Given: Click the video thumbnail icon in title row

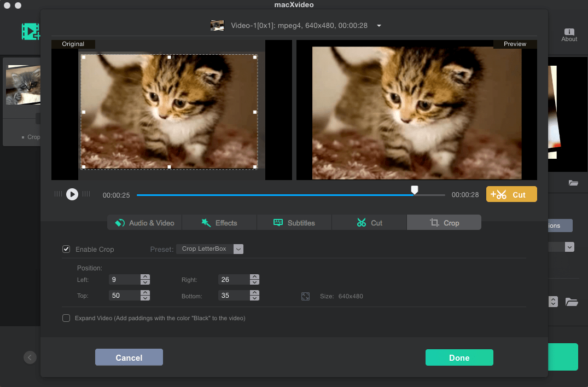Looking at the screenshot, I should (217, 25).
